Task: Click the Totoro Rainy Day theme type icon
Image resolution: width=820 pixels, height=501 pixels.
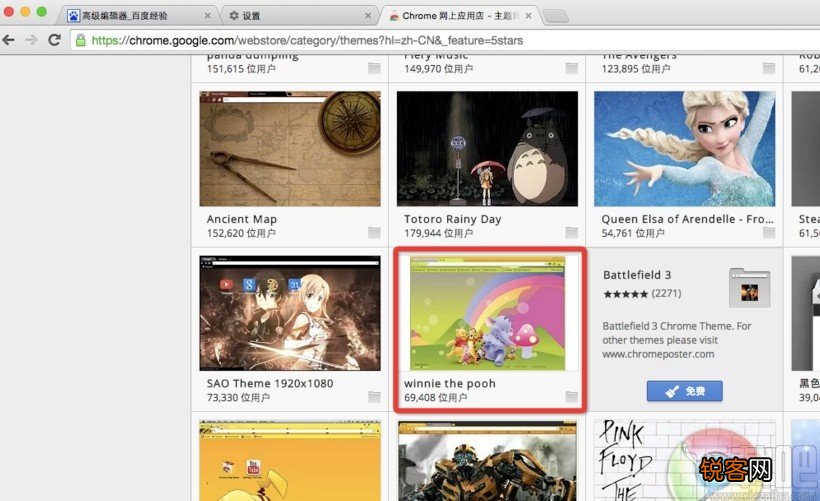Action: click(572, 233)
